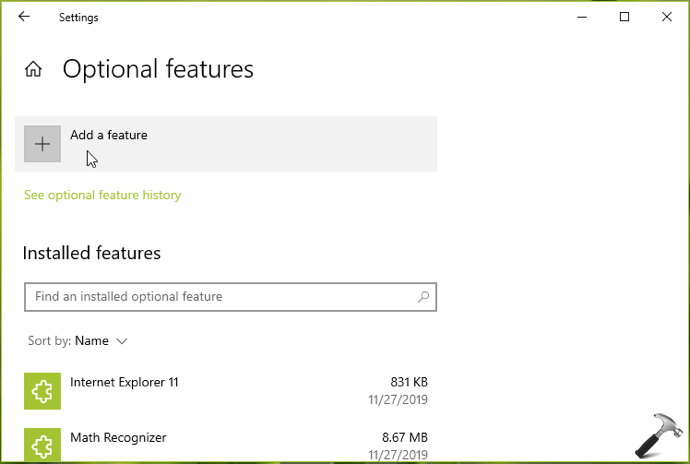Click the plus icon for Add a feature
Image resolution: width=690 pixels, height=464 pixels.
(x=42, y=144)
